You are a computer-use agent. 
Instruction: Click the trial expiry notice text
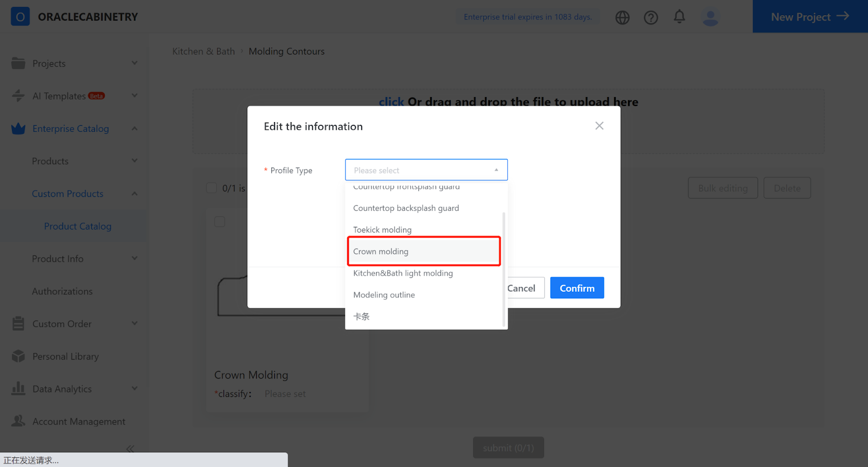(x=528, y=17)
